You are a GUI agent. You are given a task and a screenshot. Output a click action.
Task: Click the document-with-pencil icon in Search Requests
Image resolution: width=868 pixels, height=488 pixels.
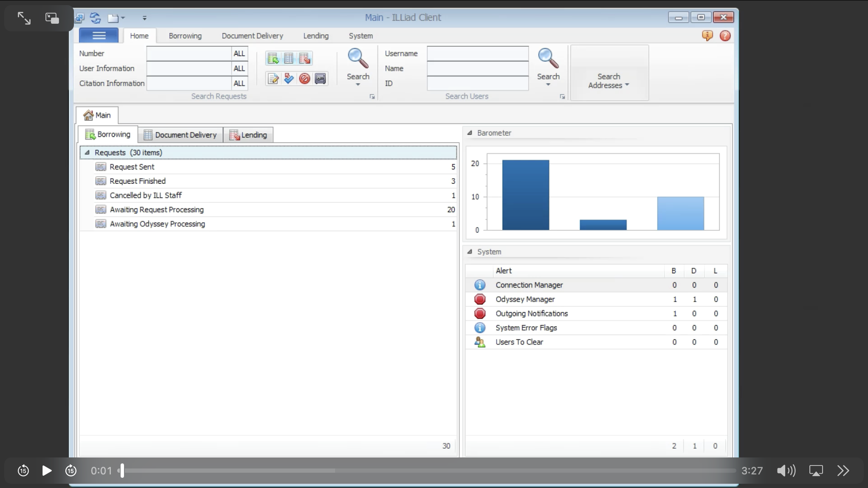point(273,79)
